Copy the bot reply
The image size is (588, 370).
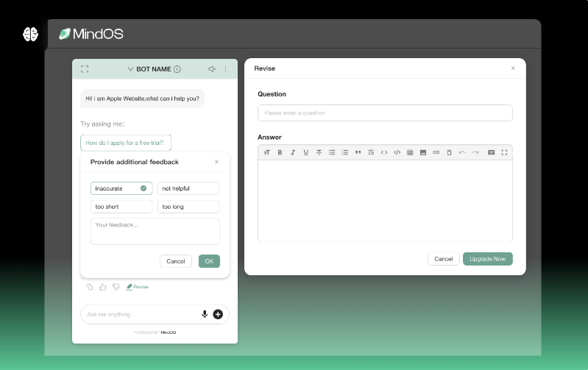pyautogui.click(x=90, y=287)
